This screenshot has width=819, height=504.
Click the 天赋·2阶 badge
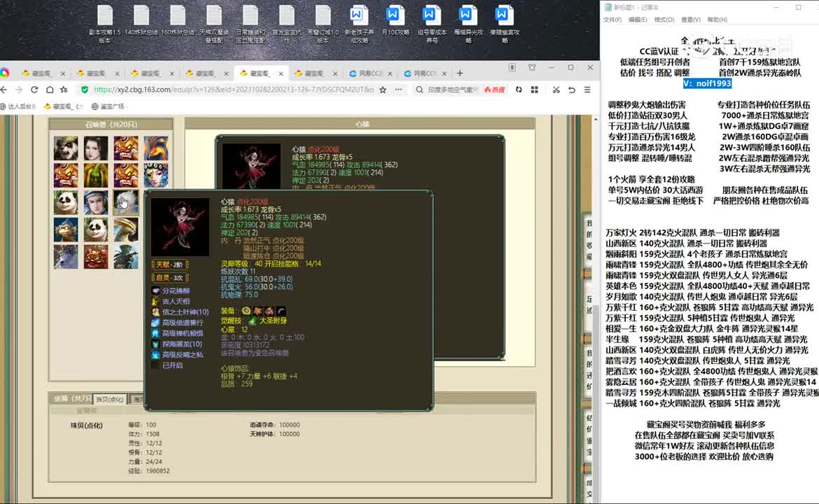tap(170, 265)
